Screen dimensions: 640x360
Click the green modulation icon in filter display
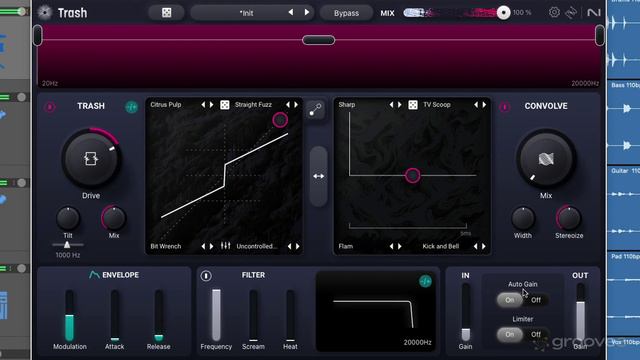pyautogui.click(x=425, y=281)
